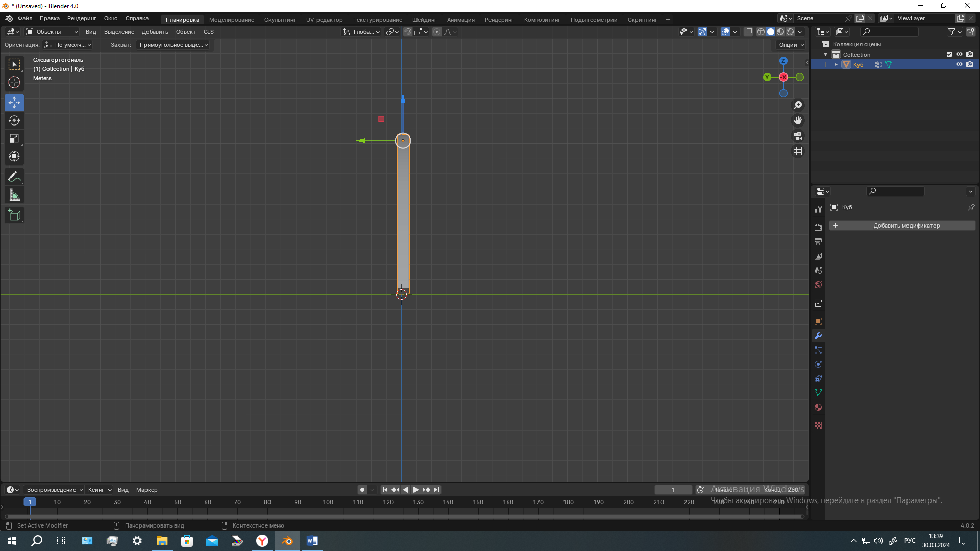This screenshot has height=551, width=980.
Task: Switch to Моделирование workspace tab
Action: 231,20
